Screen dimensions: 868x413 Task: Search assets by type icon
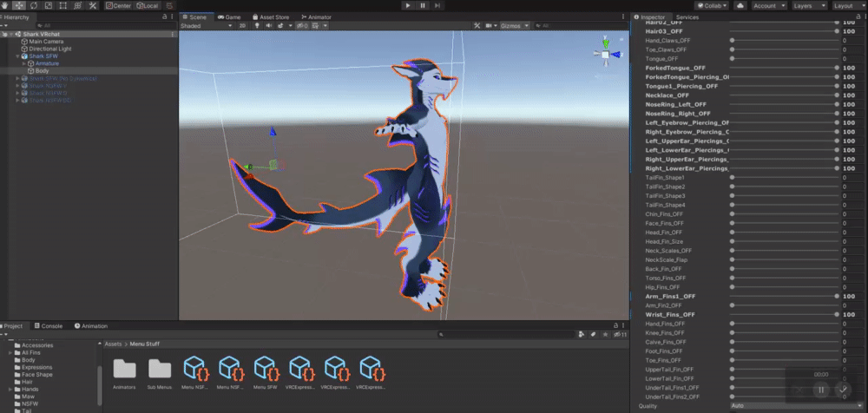click(x=582, y=334)
